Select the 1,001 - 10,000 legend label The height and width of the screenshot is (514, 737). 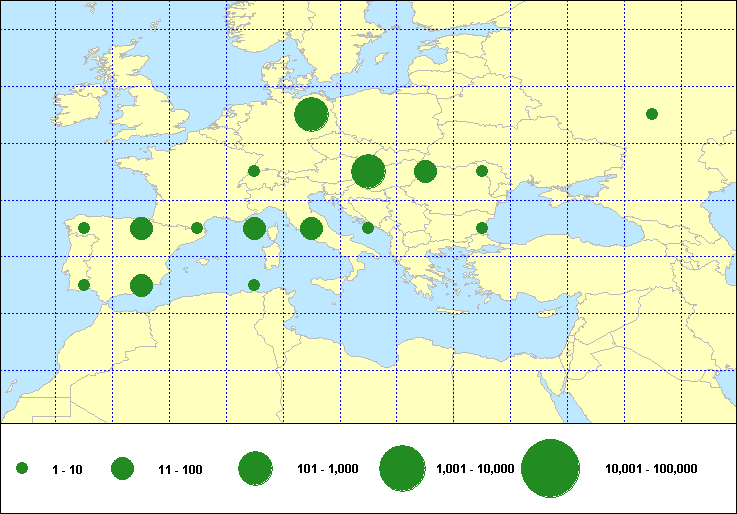coord(475,469)
